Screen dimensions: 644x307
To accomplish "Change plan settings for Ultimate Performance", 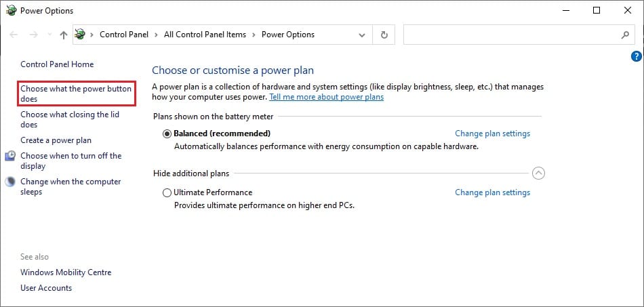I will [492, 192].
